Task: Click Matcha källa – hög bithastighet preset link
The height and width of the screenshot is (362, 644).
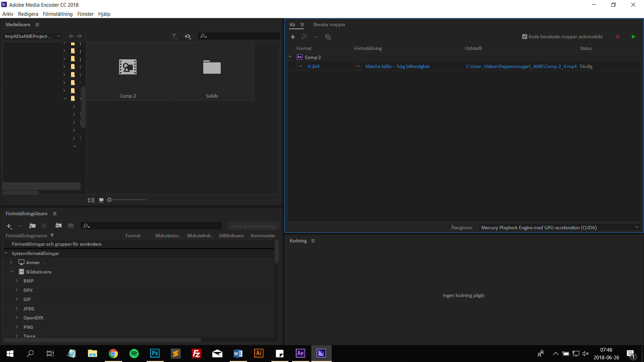Action: point(397,66)
